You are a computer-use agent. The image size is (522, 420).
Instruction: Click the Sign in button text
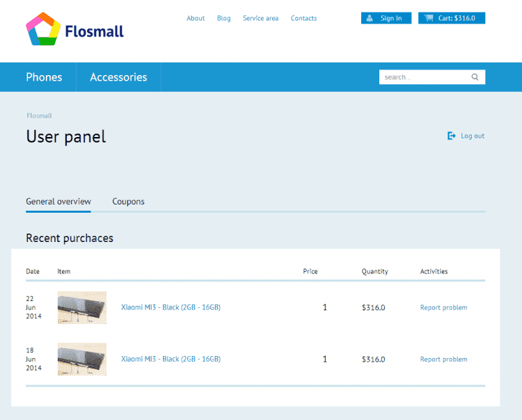pos(391,18)
